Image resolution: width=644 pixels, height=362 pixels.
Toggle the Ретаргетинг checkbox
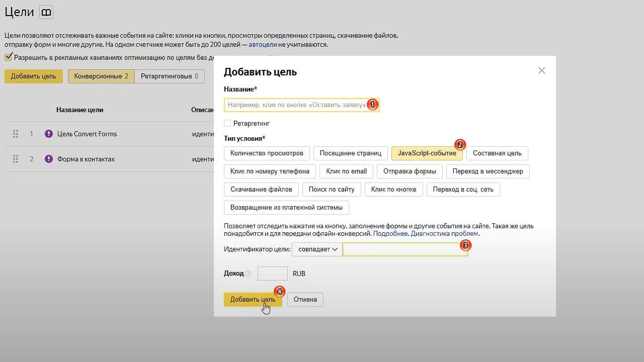point(227,123)
